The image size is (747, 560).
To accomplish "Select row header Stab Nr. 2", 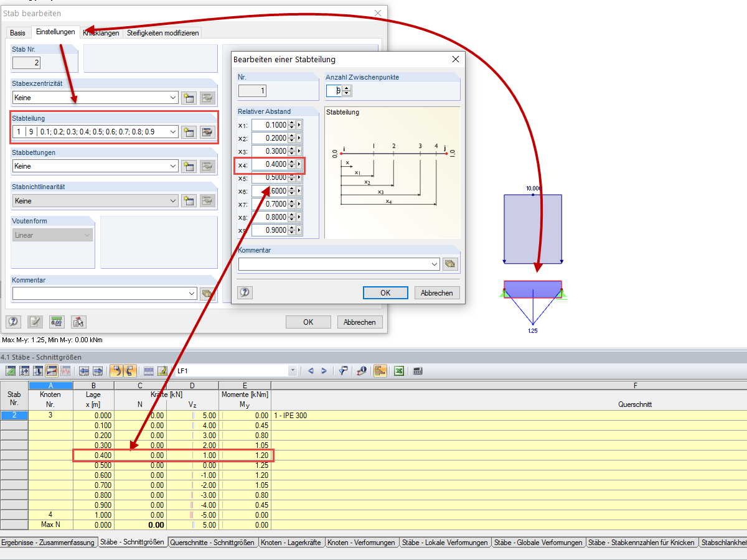I will tap(14, 416).
